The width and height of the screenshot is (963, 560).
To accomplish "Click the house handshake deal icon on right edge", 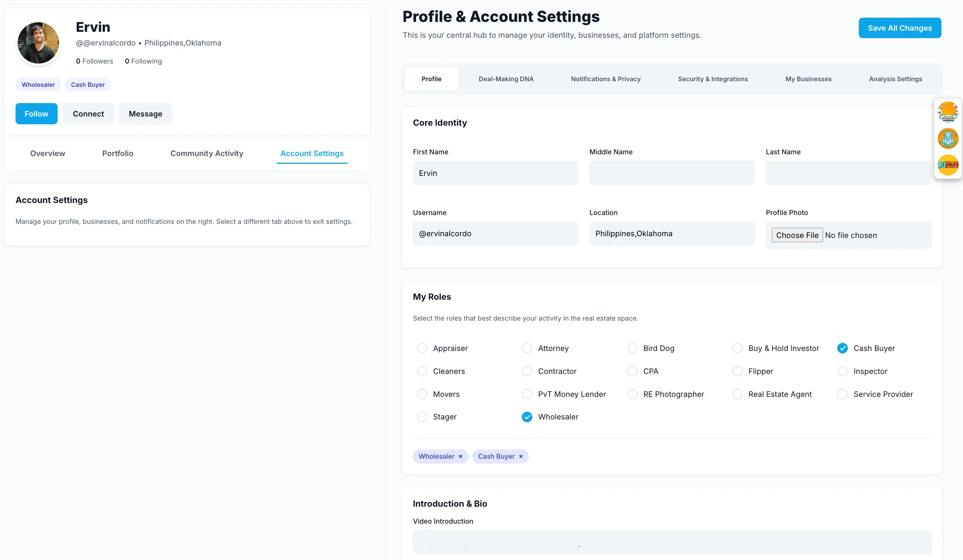I will (948, 138).
